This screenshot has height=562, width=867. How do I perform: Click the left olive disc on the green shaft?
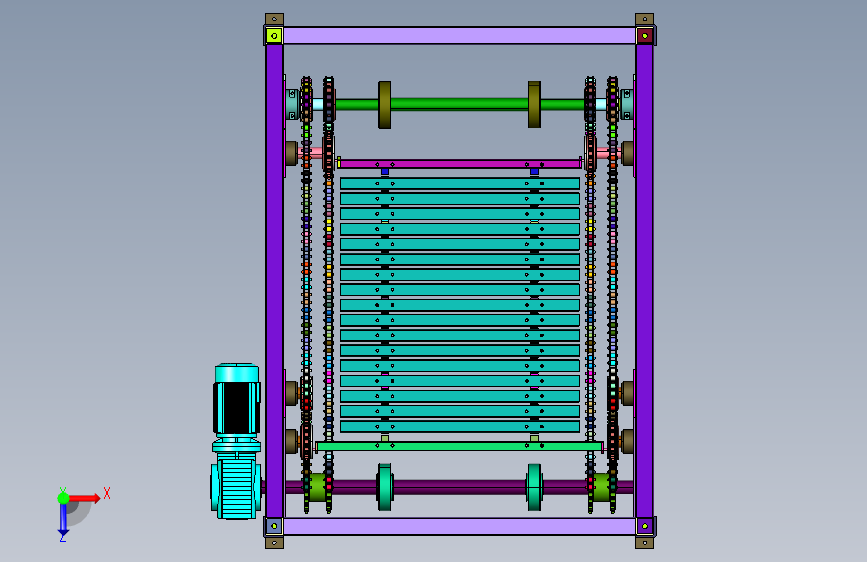[x=385, y=105]
